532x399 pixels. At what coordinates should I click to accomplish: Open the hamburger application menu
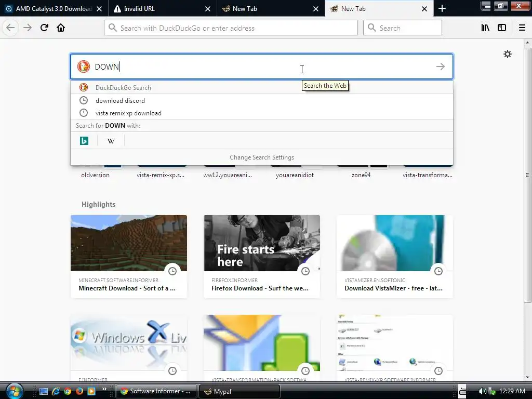(x=522, y=28)
